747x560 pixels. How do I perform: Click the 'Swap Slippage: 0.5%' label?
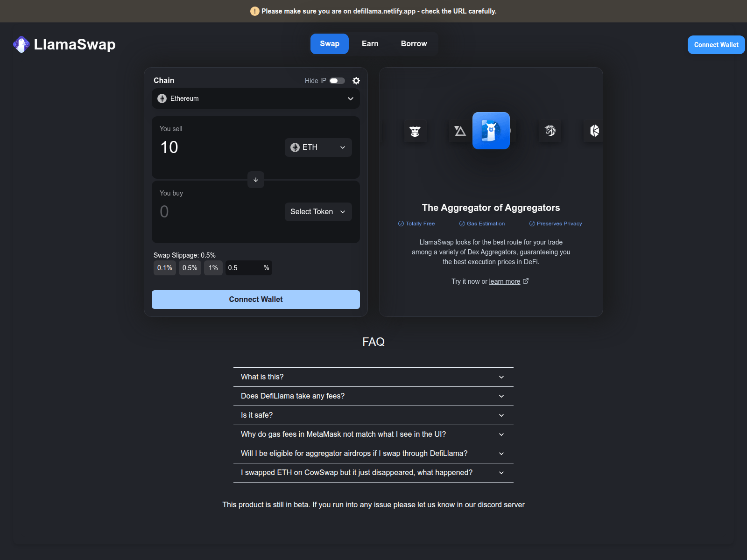click(x=184, y=255)
